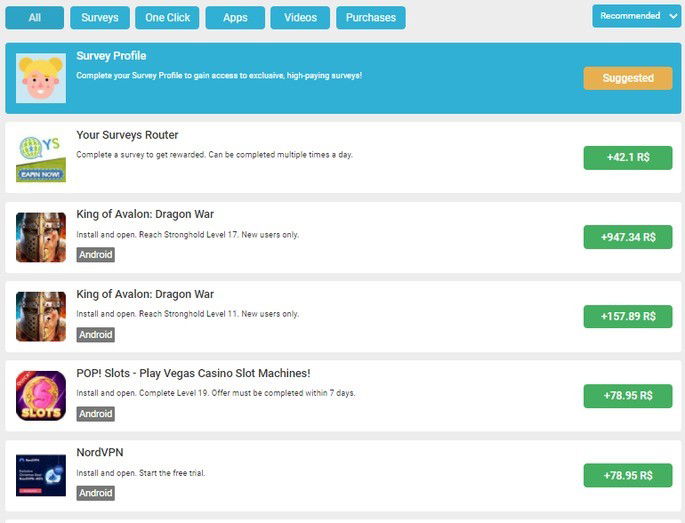Click the Your Surveys Router globe icon
The height and width of the screenshot is (523, 685).
click(41, 158)
